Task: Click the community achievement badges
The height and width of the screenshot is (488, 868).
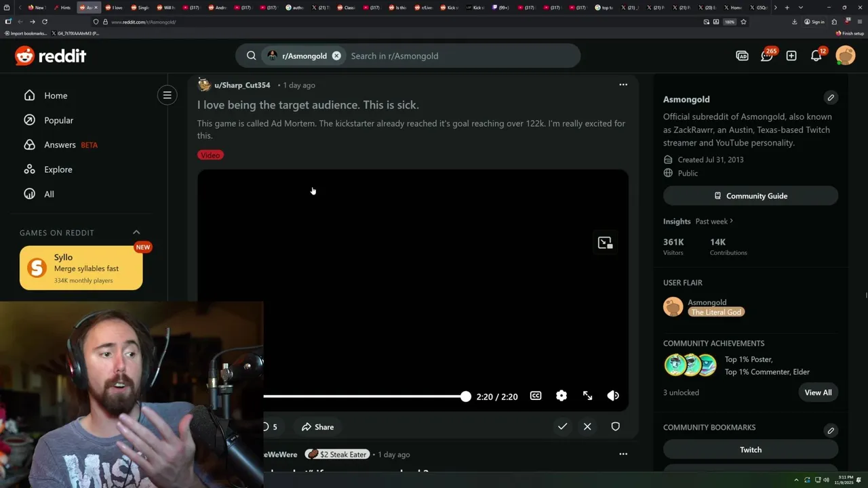Action: 690,365
